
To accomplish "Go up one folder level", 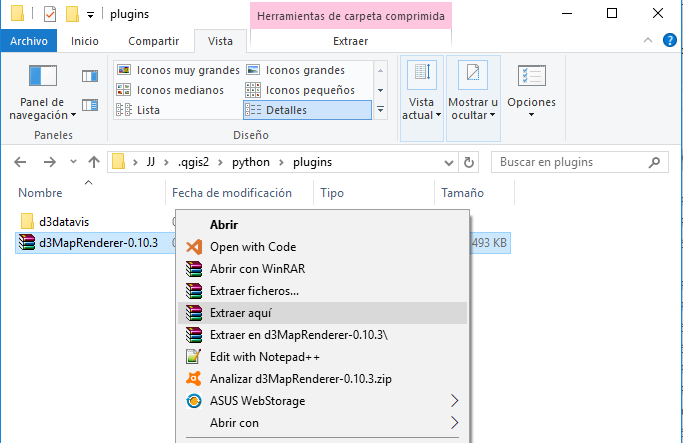I will (x=94, y=162).
